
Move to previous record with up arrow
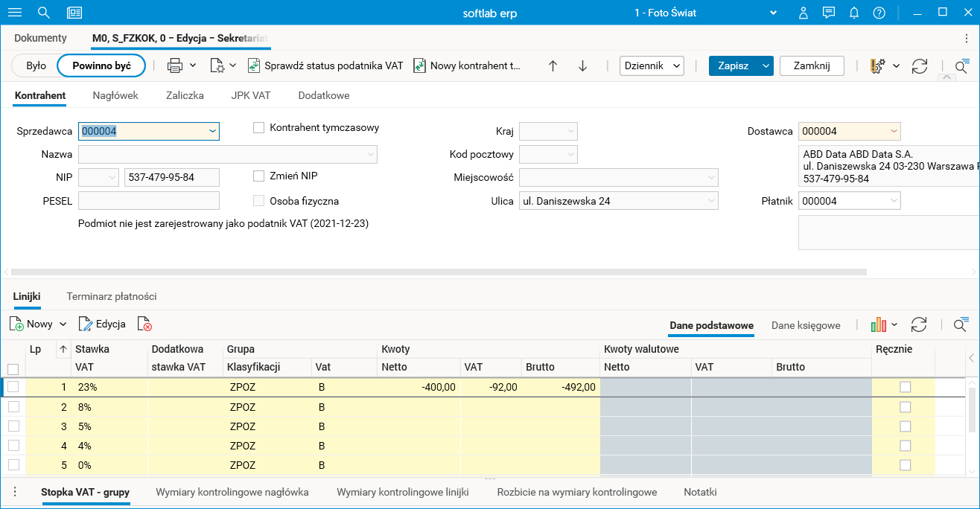pyautogui.click(x=553, y=65)
